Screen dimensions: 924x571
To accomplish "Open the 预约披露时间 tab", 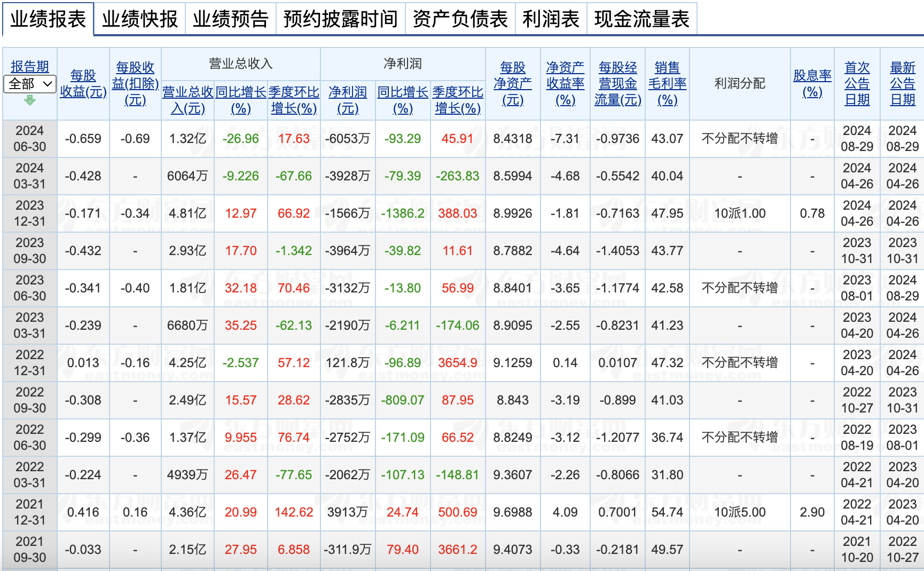I will 341,19.
